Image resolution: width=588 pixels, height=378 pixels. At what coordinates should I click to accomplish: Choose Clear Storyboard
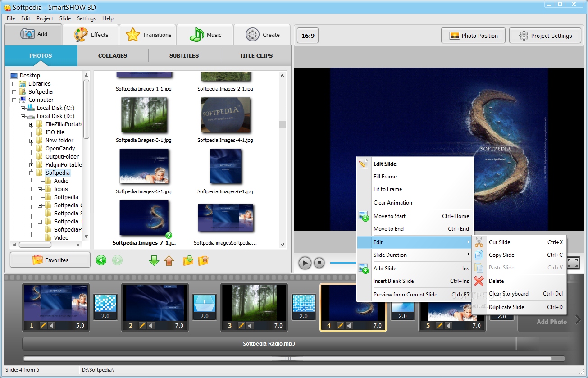click(x=519, y=294)
